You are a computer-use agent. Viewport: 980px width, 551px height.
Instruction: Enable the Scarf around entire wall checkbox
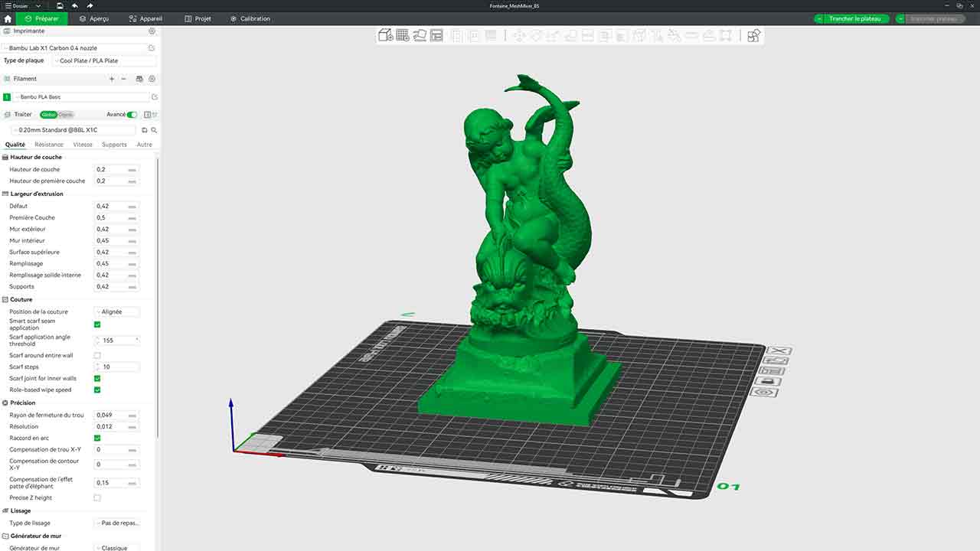[97, 356]
